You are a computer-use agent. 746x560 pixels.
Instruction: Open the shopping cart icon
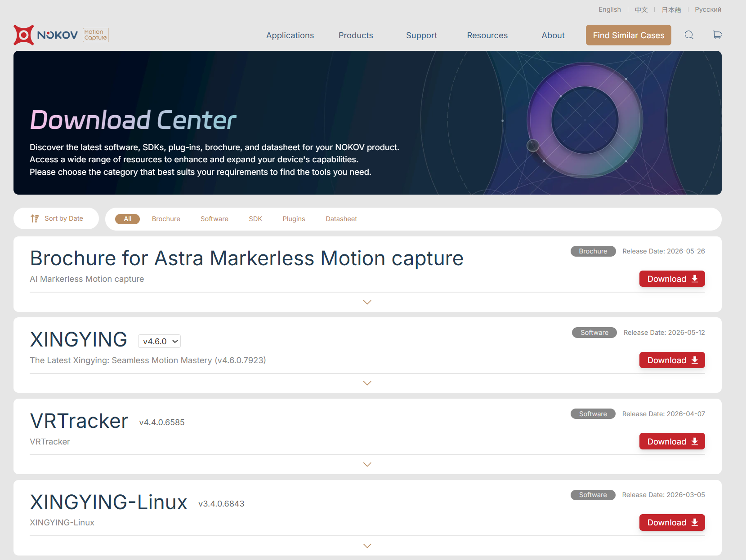717,35
